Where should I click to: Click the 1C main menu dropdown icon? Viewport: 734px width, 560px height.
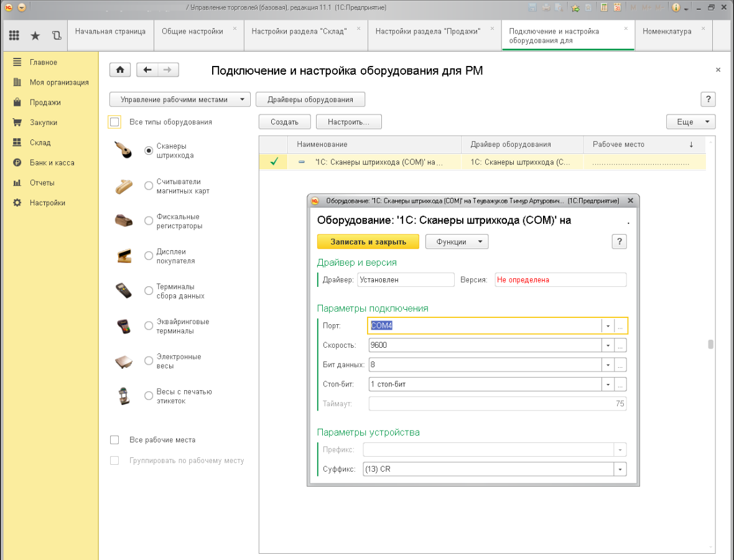pyautogui.click(x=22, y=7)
